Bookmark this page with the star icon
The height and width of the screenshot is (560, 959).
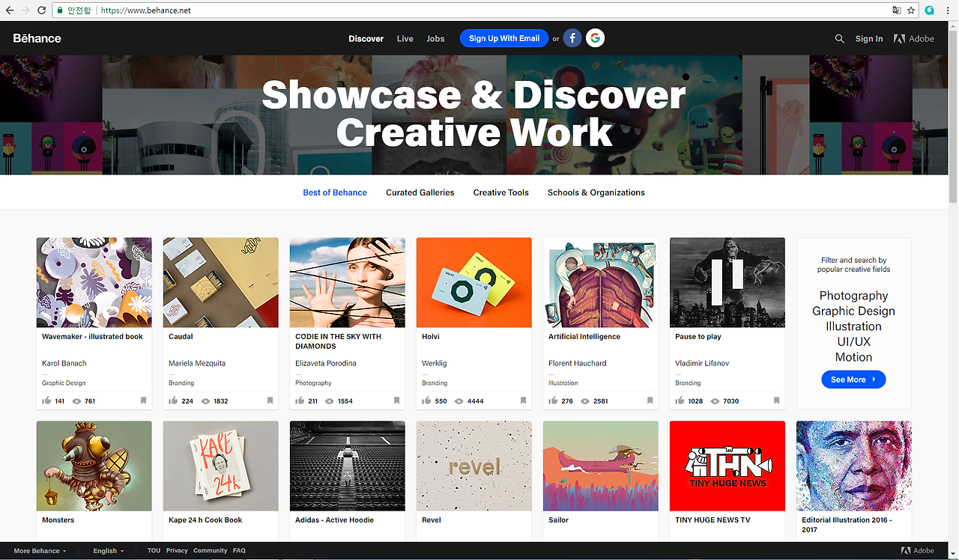point(911,10)
